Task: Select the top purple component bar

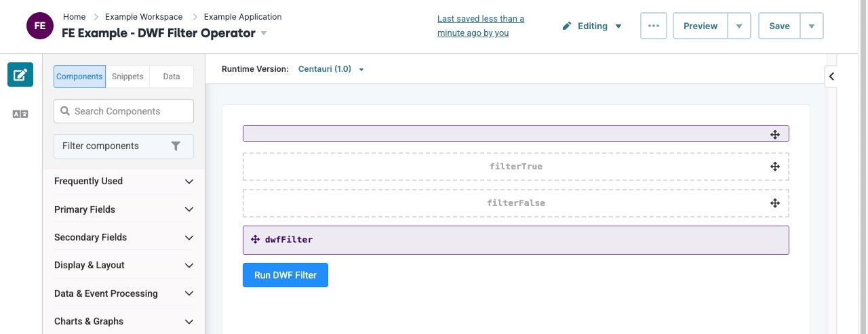Action: [x=516, y=133]
